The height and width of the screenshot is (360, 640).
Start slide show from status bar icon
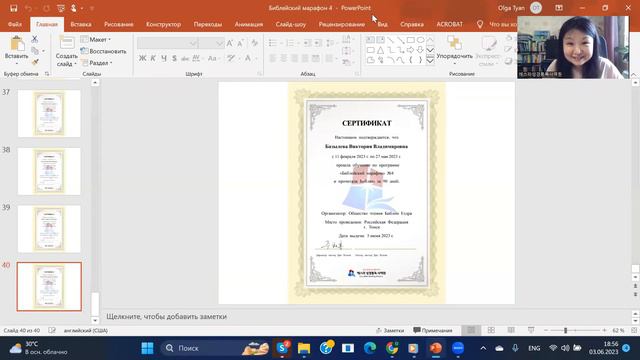(531, 330)
